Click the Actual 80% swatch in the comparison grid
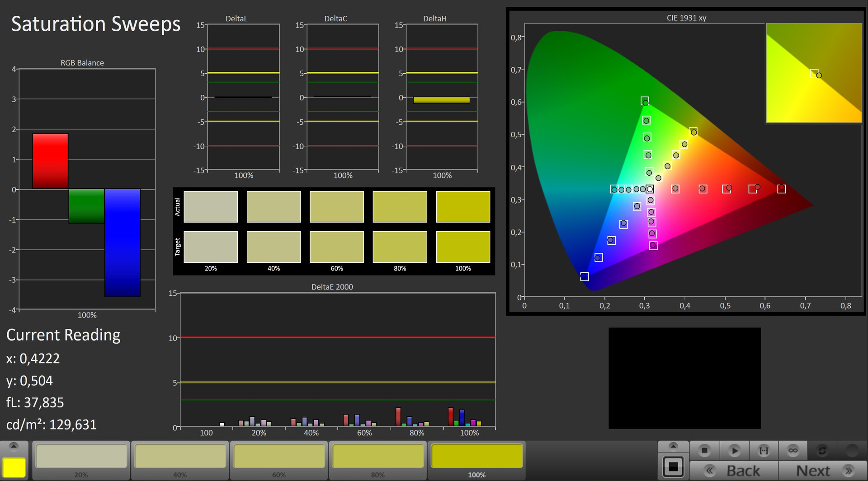This screenshot has width=868, height=481. [x=400, y=207]
